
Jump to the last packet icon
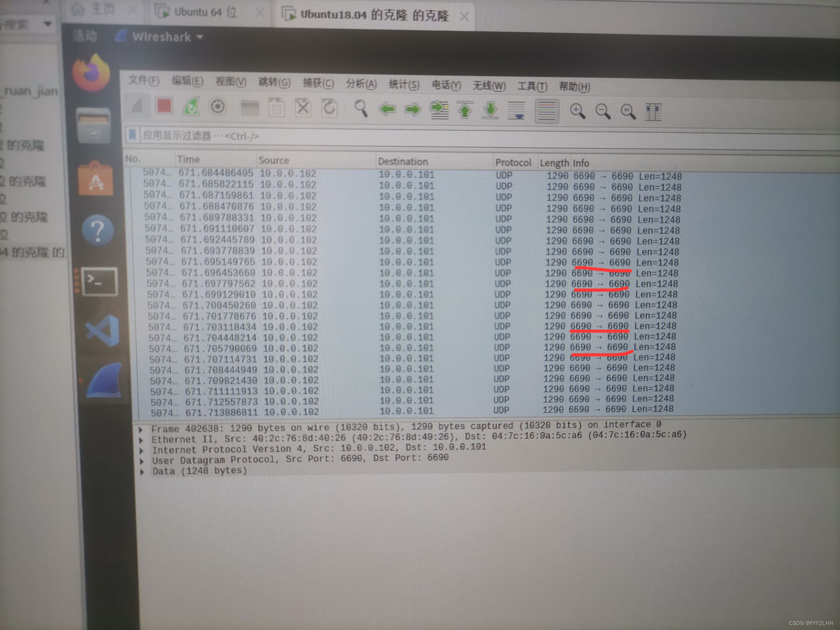click(x=491, y=111)
